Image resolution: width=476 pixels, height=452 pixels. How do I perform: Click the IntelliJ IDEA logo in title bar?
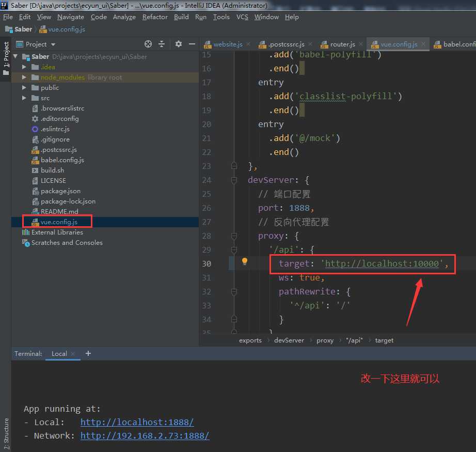point(4,5)
